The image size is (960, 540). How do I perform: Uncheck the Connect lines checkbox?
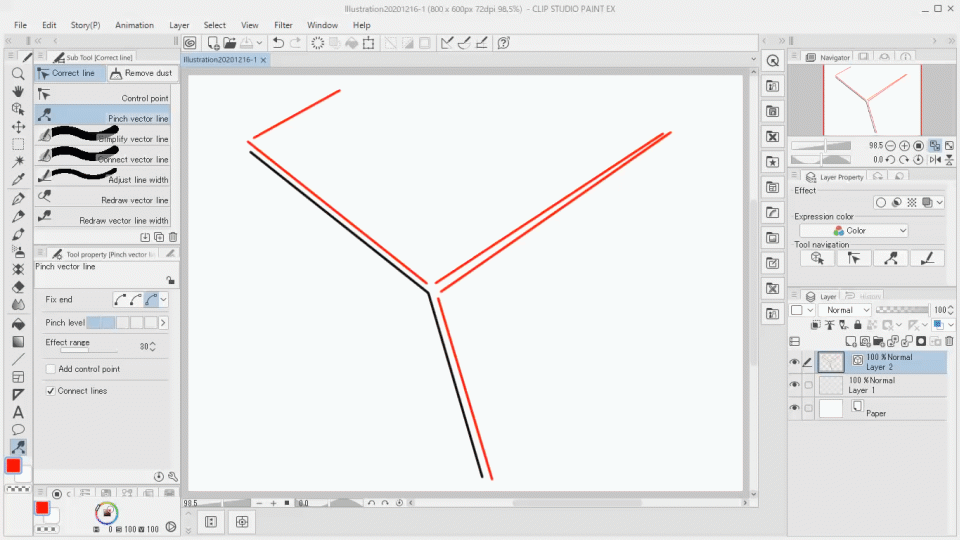pos(51,391)
